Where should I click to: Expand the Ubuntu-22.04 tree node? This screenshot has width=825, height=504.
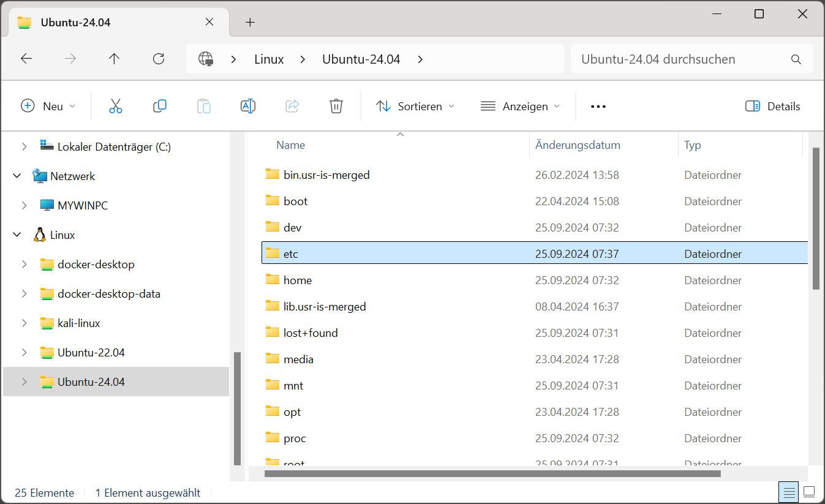(x=24, y=352)
